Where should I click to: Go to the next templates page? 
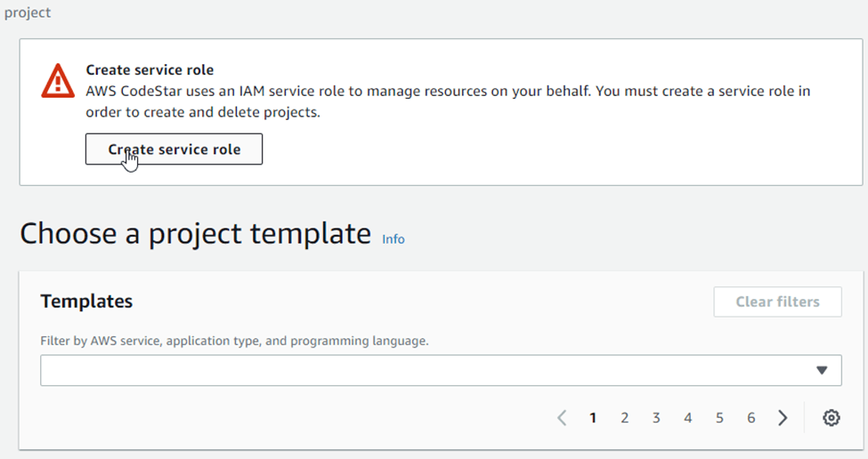[783, 418]
